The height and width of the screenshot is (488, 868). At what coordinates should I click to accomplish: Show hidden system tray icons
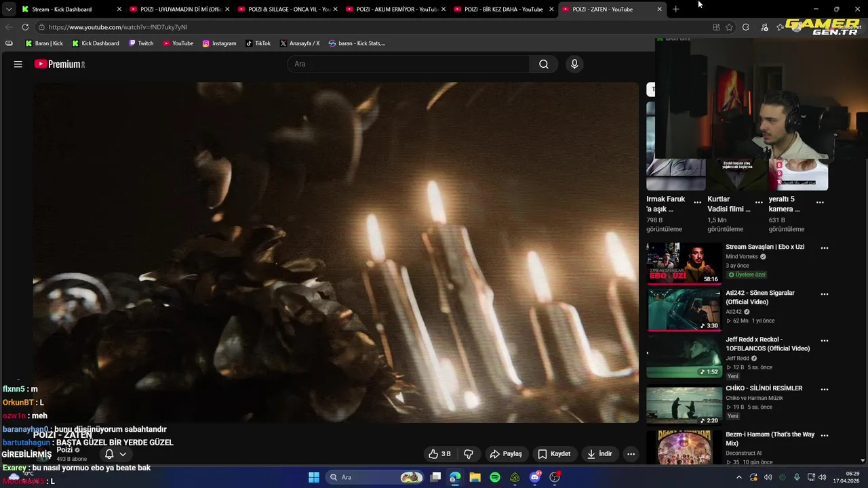point(739,477)
